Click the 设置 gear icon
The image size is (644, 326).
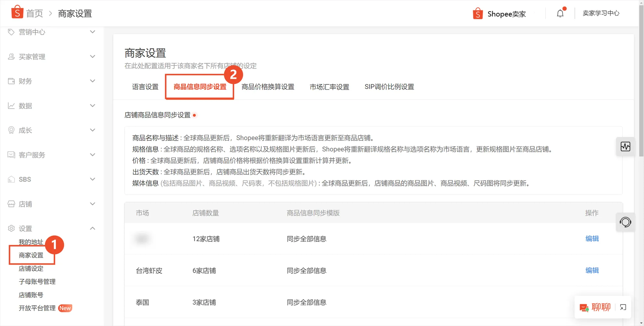pyautogui.click(x=11, y=228)
